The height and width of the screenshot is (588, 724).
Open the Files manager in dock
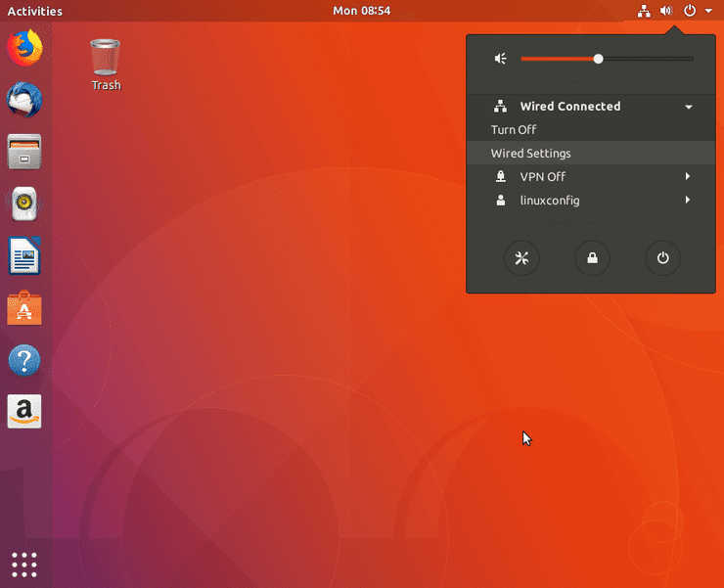(x=24, y=152)
